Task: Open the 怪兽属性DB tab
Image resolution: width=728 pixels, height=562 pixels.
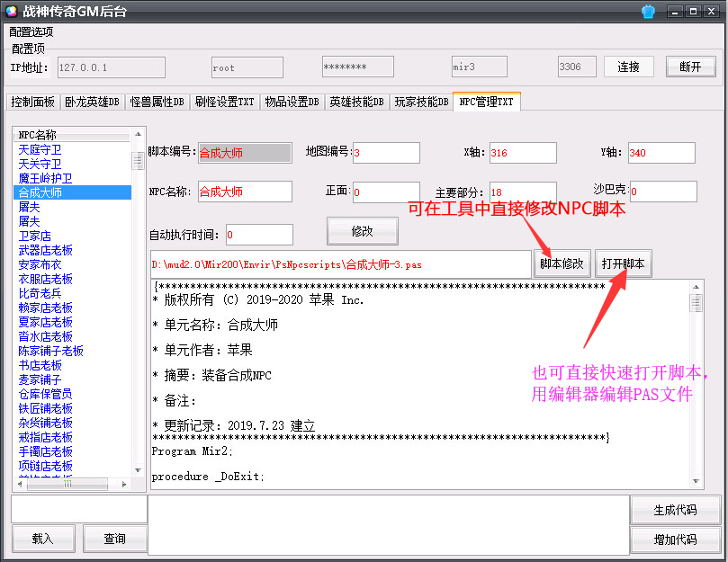Action: [x=157, y=102]
